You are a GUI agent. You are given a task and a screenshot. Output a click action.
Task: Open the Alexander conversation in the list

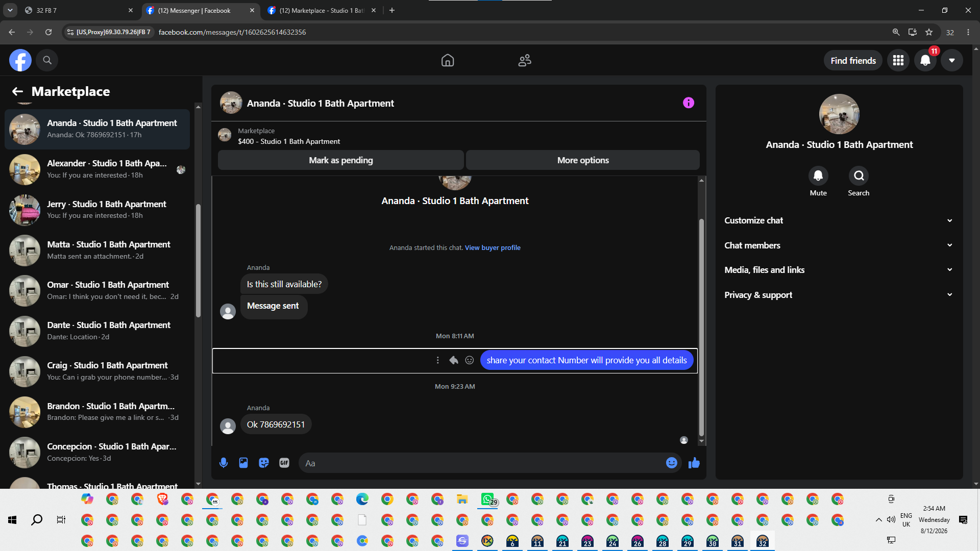click(x=97, y=169)
